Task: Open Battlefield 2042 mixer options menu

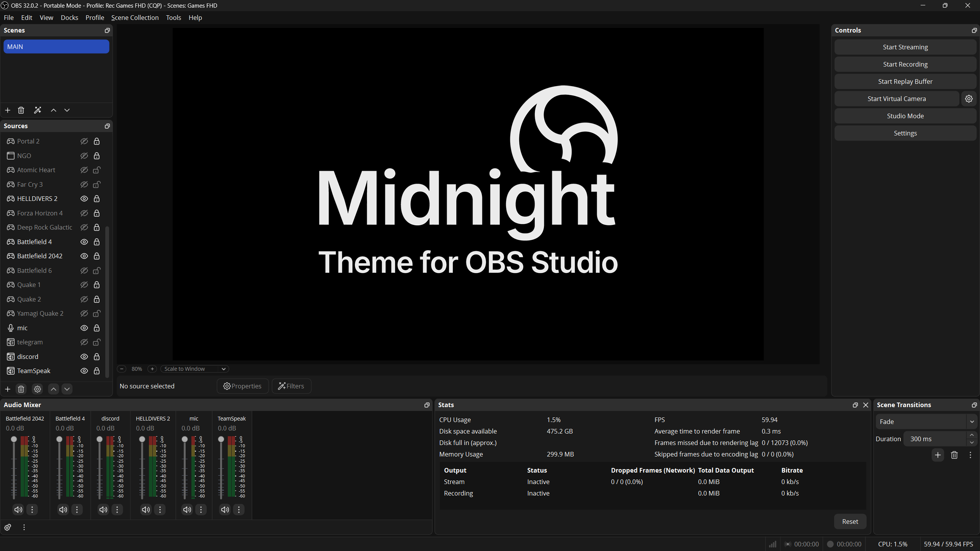Action: coord(32,510)
